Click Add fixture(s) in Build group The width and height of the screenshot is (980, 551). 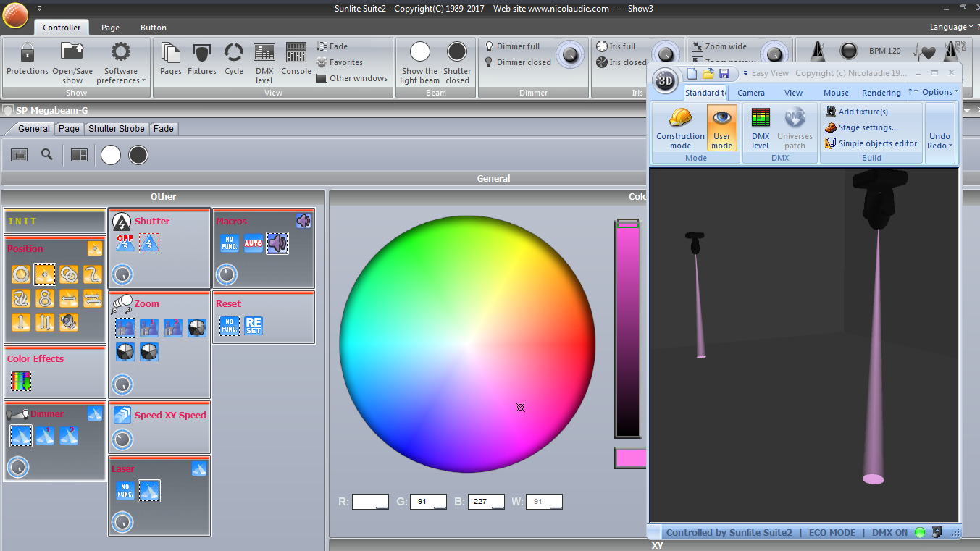tap(863, 112)
